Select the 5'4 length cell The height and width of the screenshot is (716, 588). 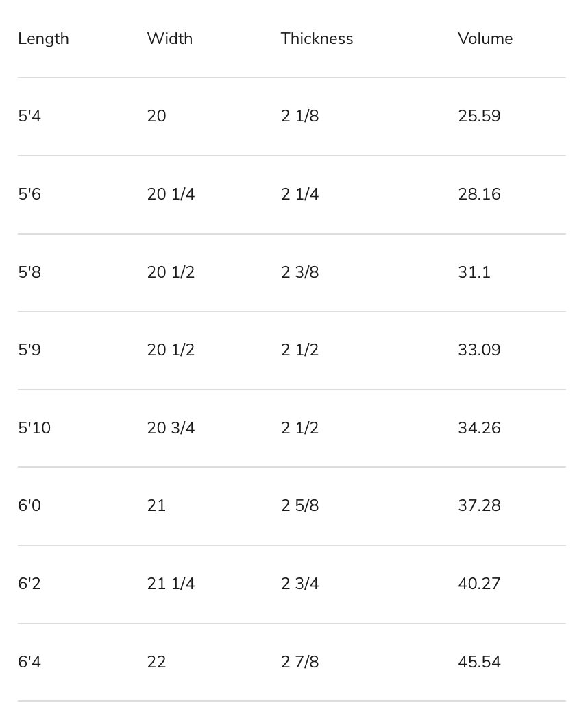pyautogui.click(x=29, y=116)
